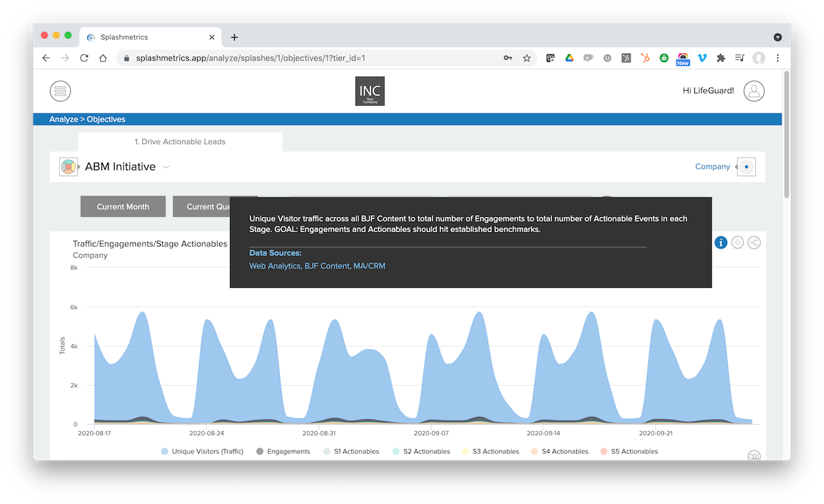Open the saved passwords key icon
Image resolution: width=824 pixels, height=504 pixels.
tap(508, 58)
